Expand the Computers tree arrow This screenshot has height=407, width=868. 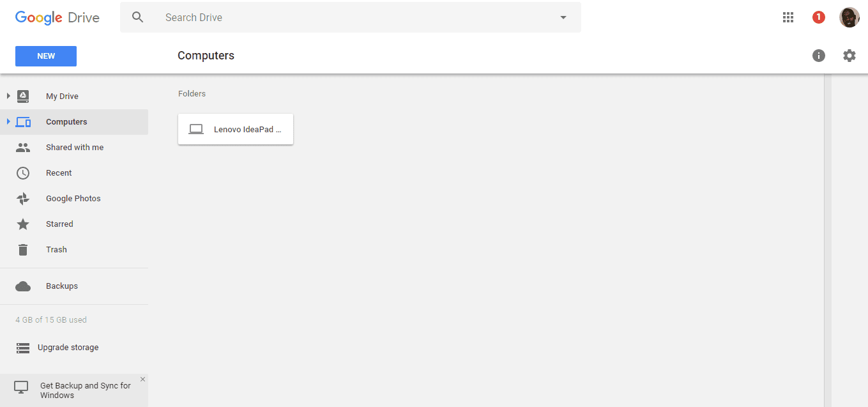8,121
